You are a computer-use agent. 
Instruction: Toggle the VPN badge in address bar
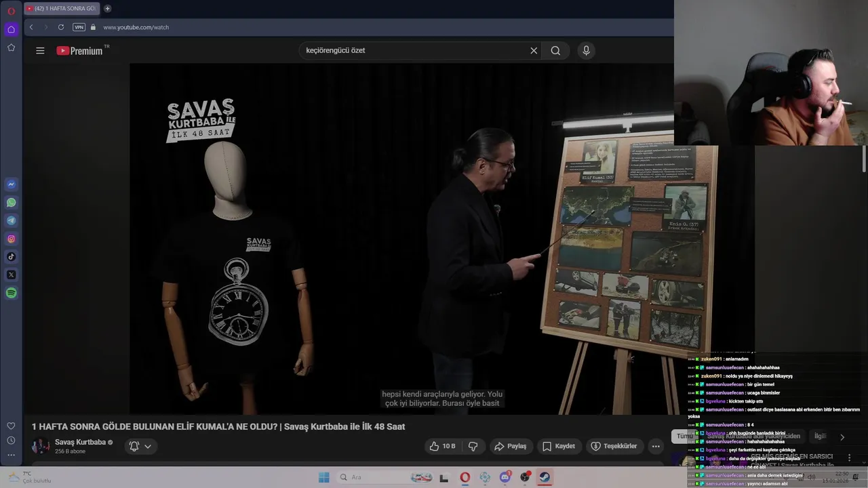point(79,27)
